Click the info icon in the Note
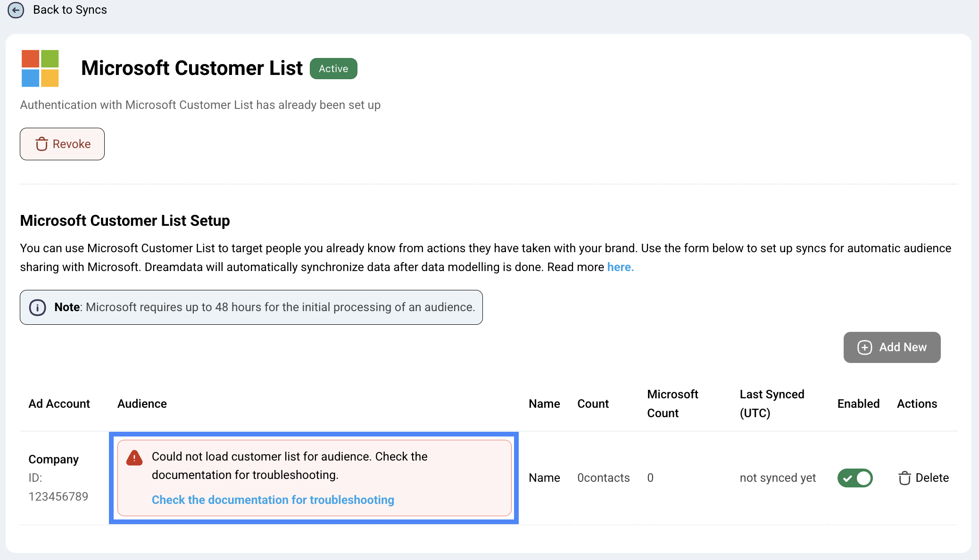This screenshot has height=560, width=979. point(38,307)
